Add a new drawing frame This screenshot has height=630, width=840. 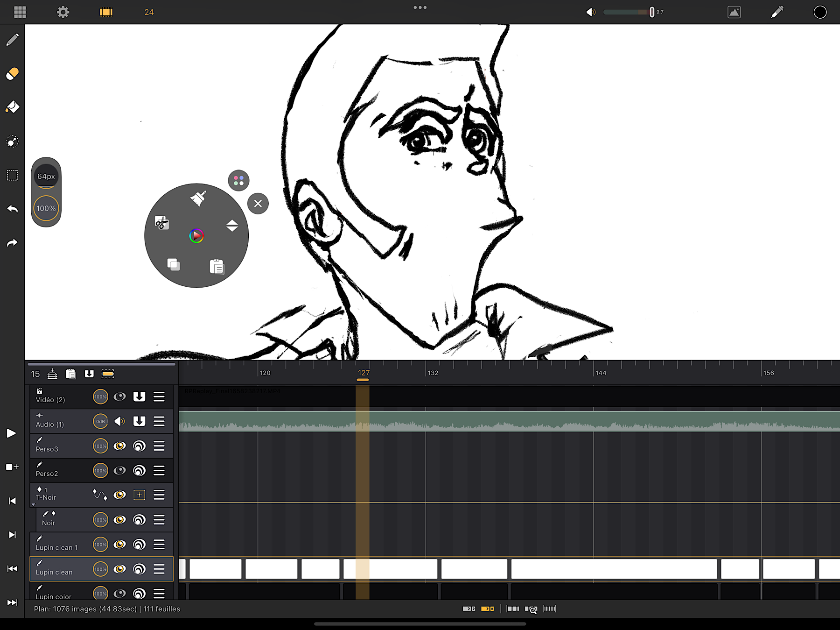pyautogui.click(x=12, y=467)
